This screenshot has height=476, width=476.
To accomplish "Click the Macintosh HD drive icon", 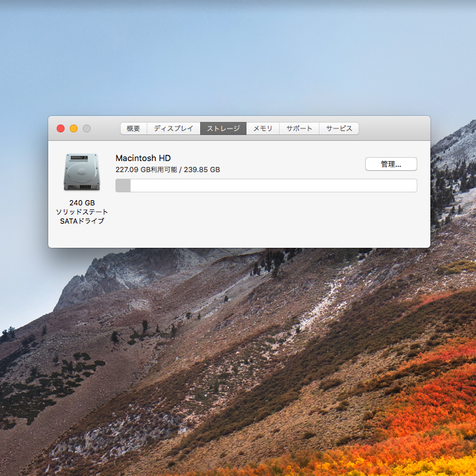I will pyautogui.click(x=82, y=172).
